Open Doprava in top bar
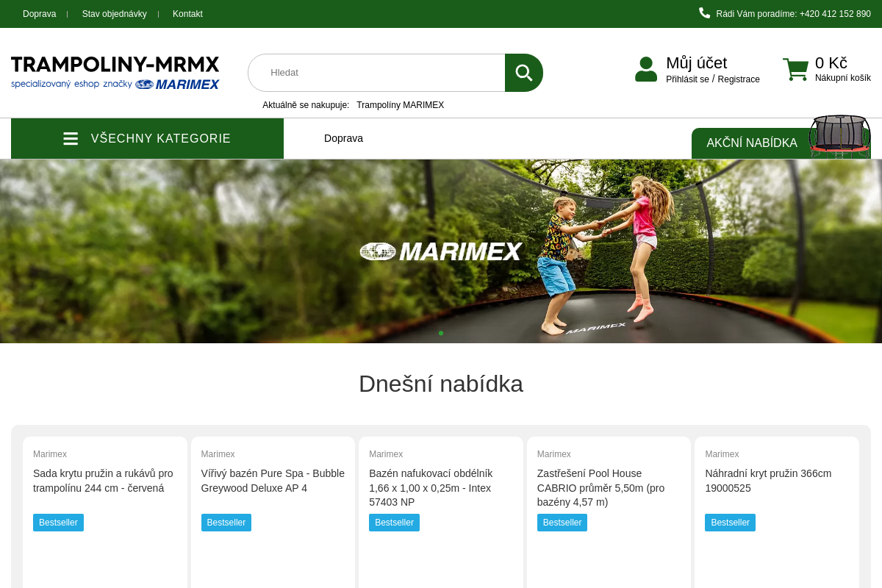 [x=40, y=14]
